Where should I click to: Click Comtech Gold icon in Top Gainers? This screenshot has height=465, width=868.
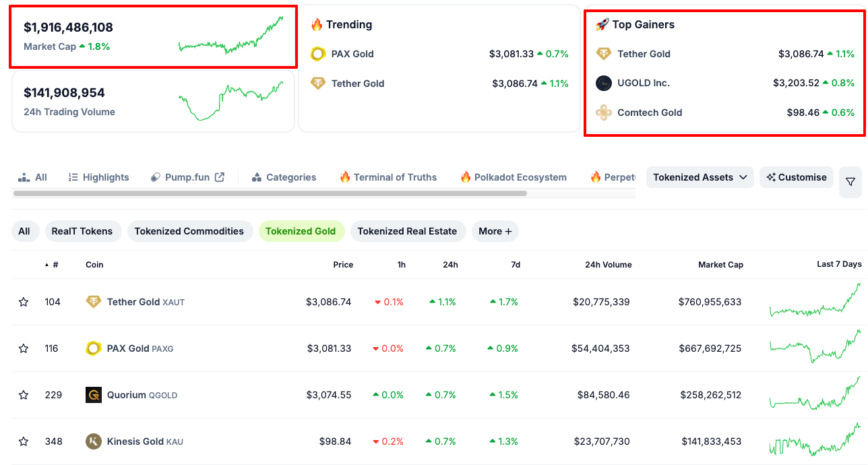tap(604, 113)
